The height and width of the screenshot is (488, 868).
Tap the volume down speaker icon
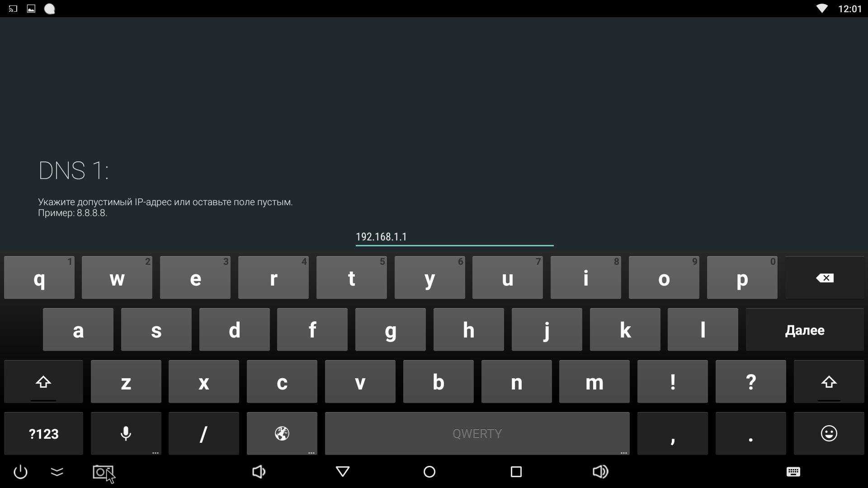[x=258, y=472]
